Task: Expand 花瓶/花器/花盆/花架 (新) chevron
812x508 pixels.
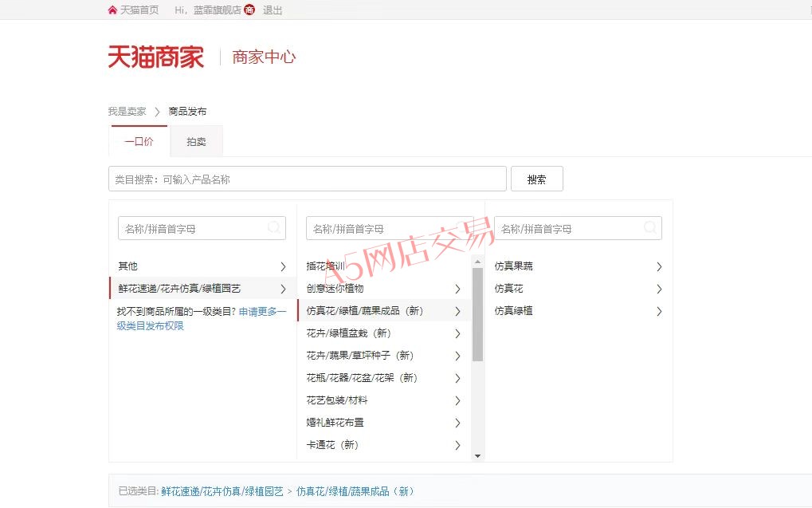Action: pyautogui.click(x=457, y=378)
